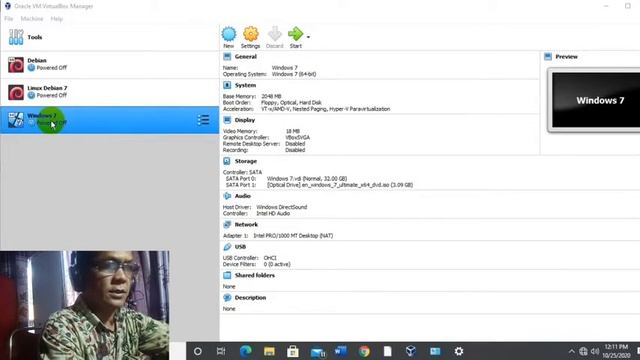Open the Settings gear toolbar icon
Screen dimensions: 640x360
pyautogui.click(x=251, y=34)
